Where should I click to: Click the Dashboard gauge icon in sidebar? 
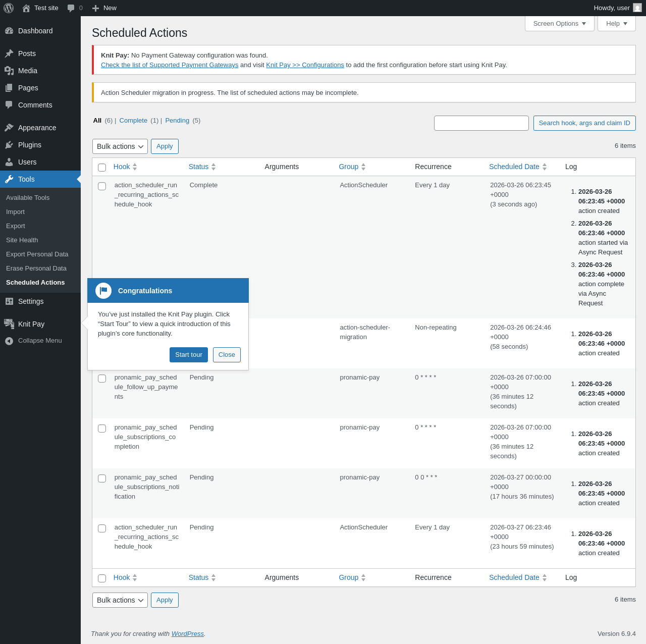click(x=9, y=31)
